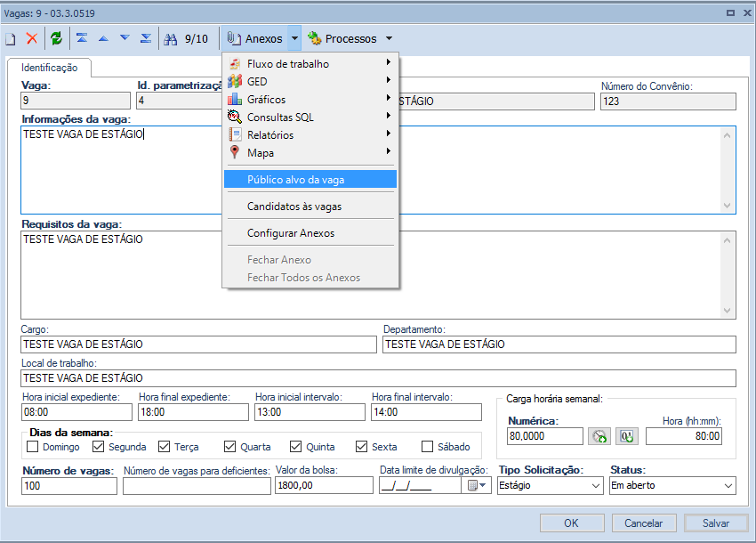The width and height of the screenshot is (756, 543).
Task: Toggle the Domingo checkbox
Action: click(x=32, y=447)
